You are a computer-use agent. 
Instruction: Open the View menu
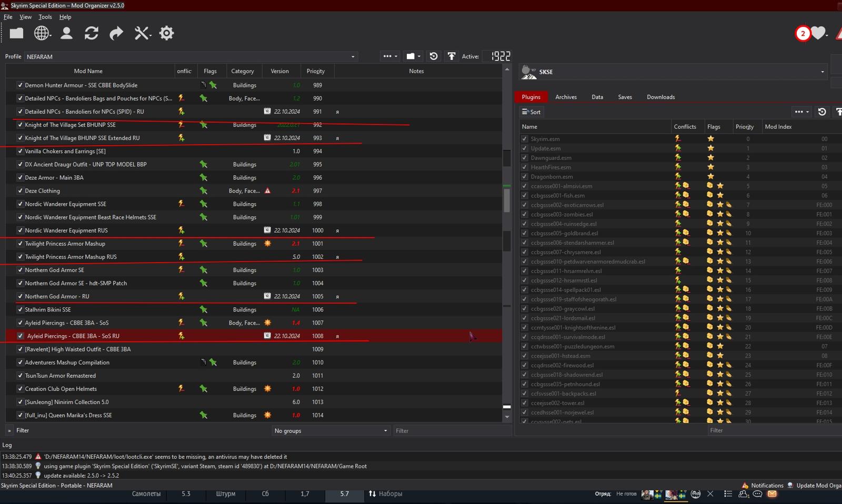(x=25, y=17)
